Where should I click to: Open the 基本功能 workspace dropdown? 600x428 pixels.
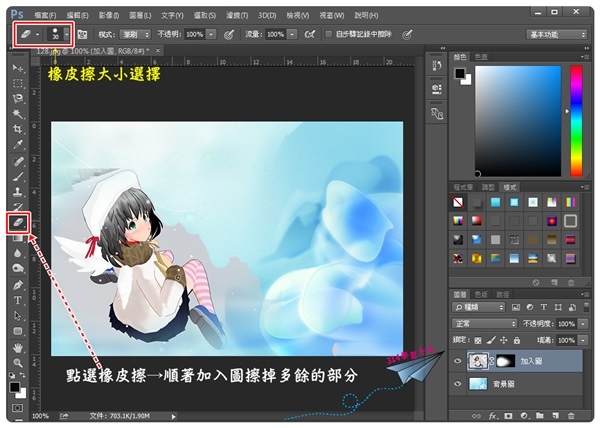coord(556,35)
